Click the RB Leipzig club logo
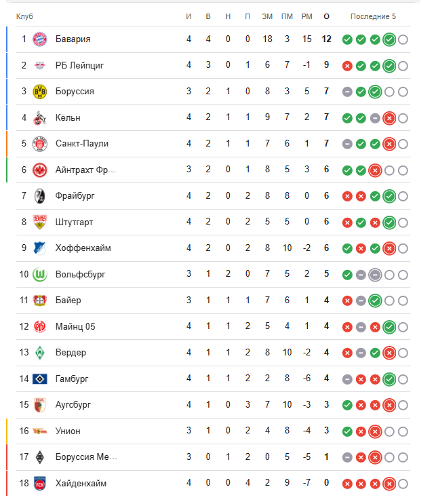The height and width of the screenshot is (504, 436). coord(40,66)
